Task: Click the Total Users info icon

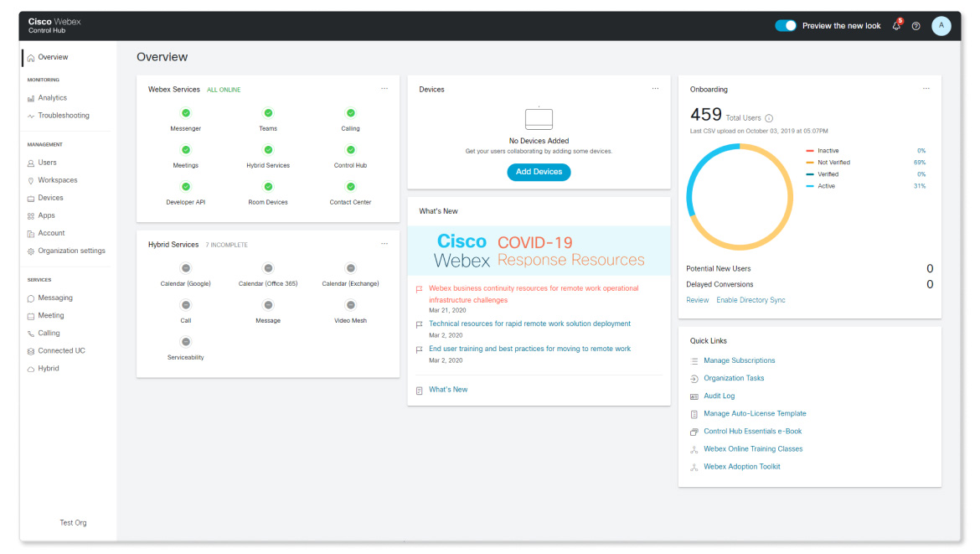Action: click(769, 118)
